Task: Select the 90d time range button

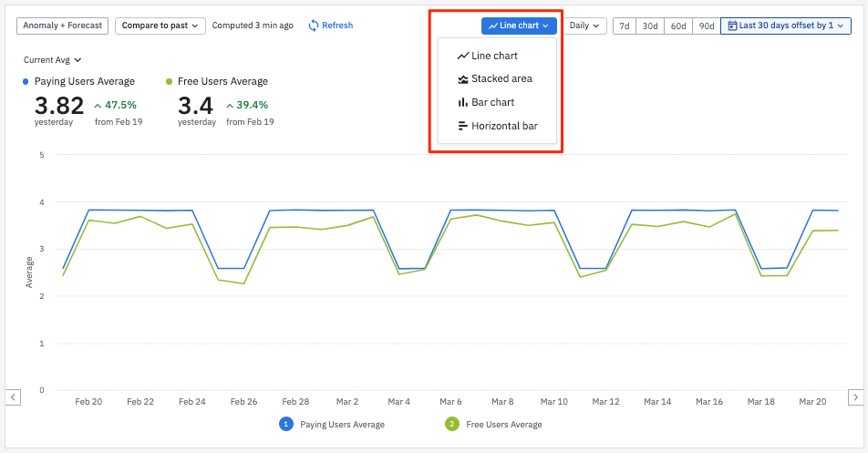Action: click(x=707, y=26)
